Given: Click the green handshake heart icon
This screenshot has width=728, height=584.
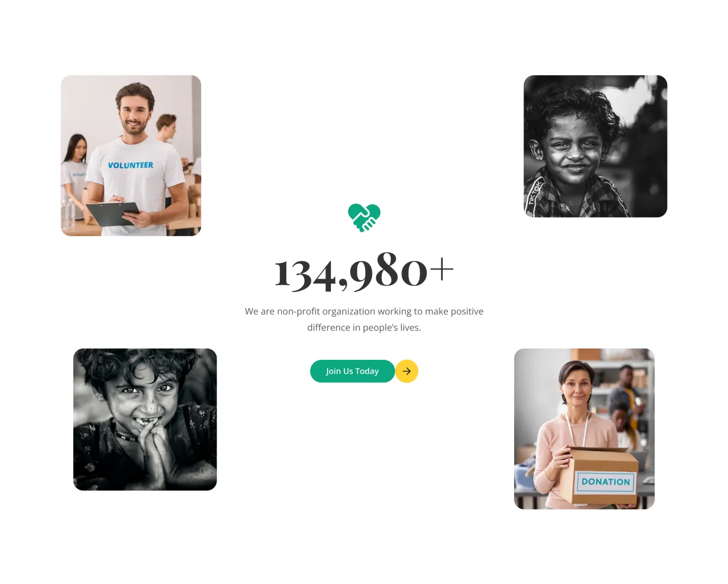Looking at the screenshot, I should click(x=364, y=217).
